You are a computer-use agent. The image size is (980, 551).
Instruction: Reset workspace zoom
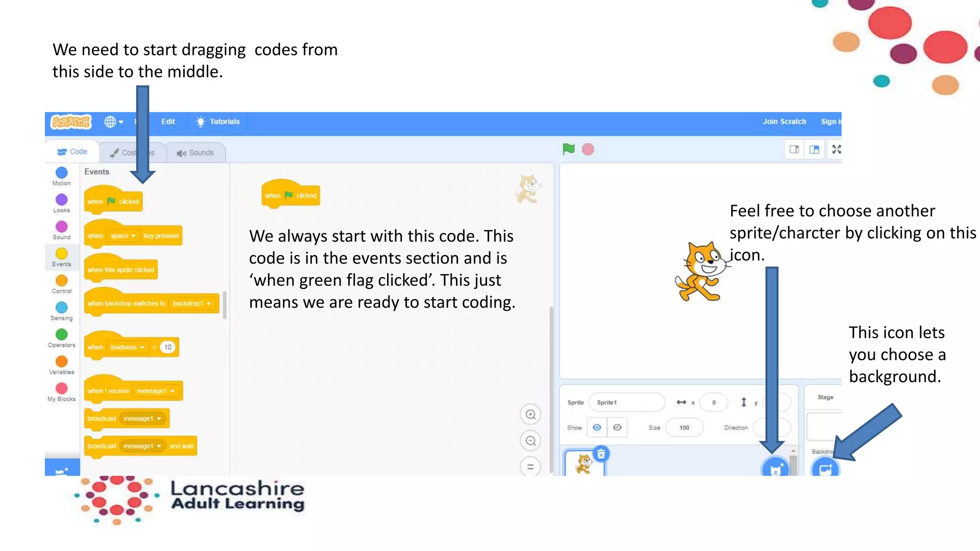530,467
